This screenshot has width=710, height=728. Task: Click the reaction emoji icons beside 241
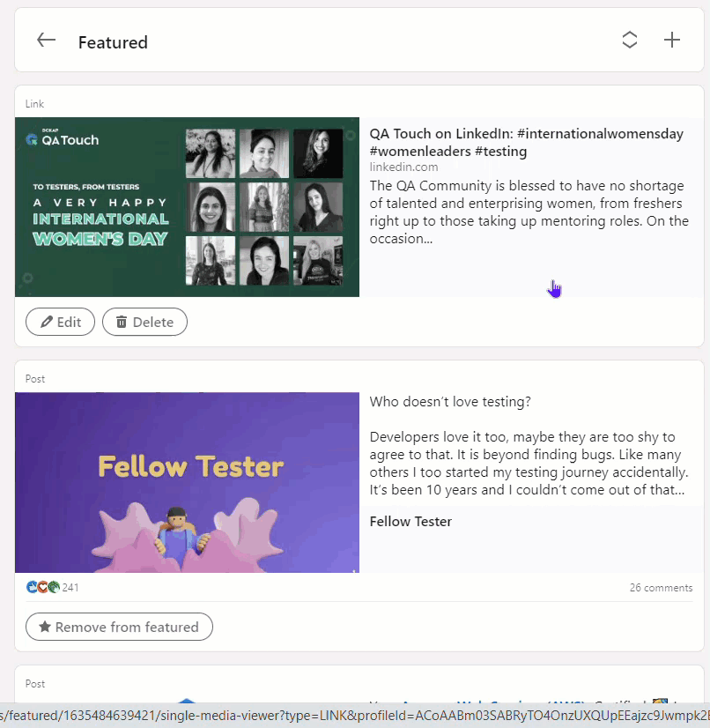point(42,588)
